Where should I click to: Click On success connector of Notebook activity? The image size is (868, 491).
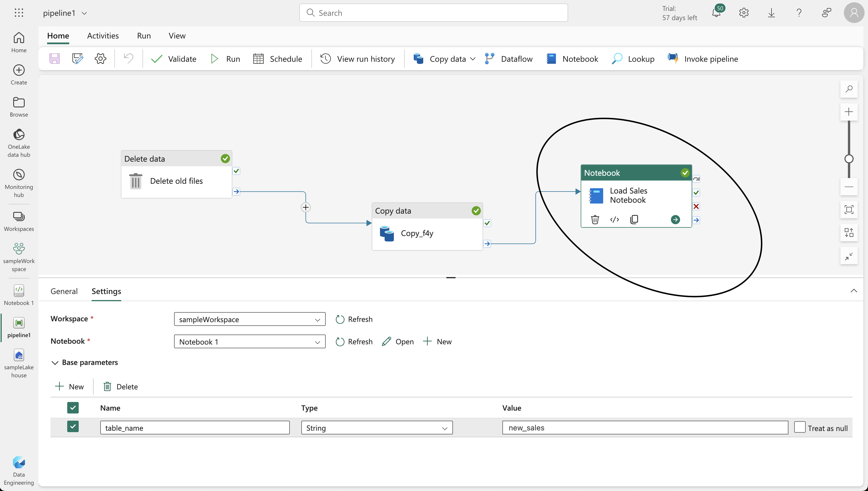(x=696, y=193)
